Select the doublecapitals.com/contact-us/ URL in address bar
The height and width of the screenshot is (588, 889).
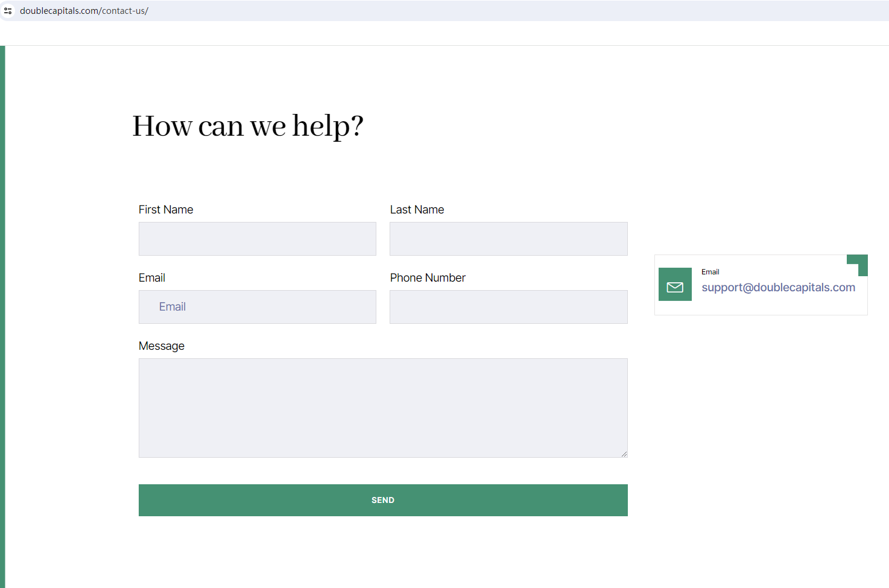click(84, 11)
